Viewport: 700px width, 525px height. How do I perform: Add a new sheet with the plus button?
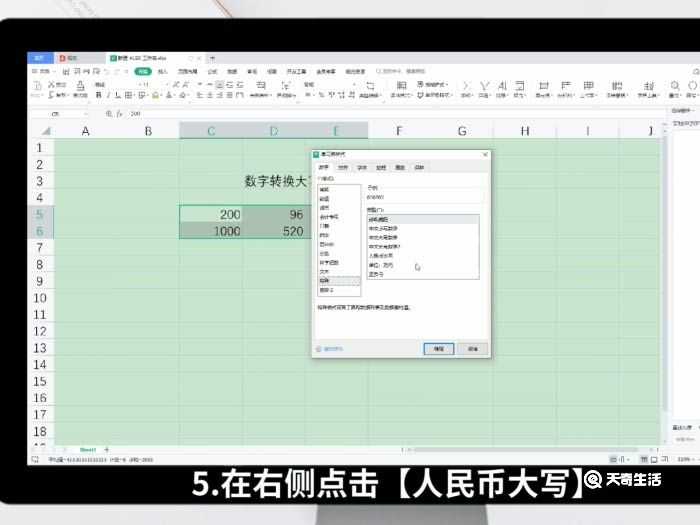(x=107, y=450)
